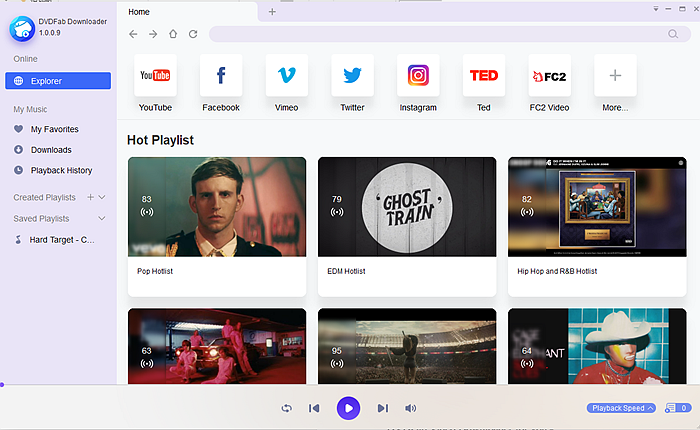Open the Instagram site shortcut
This screenshot has width=700, height=430.
418,76
